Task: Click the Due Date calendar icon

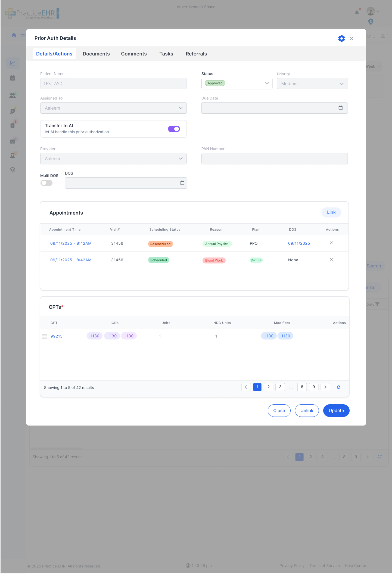Action: (340, 108)
